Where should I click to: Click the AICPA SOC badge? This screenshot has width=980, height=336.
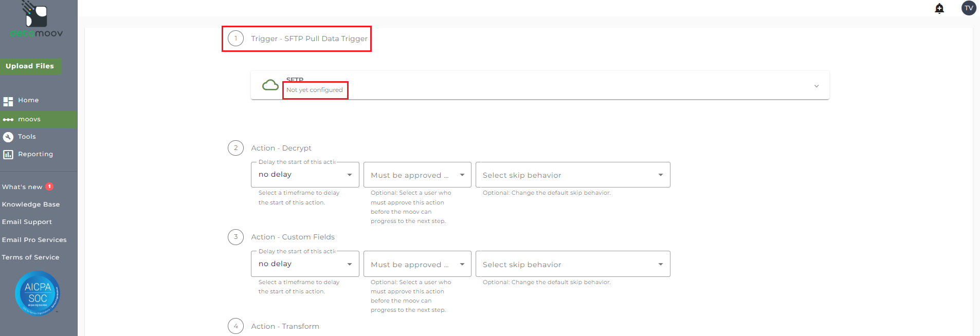pyautogui.click(x=38, y=293)
